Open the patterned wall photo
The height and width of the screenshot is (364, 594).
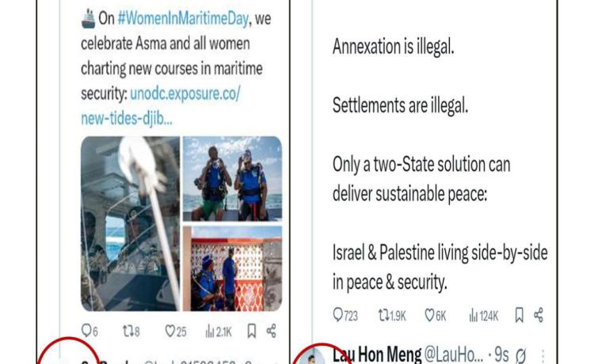pyautogui.click(x=233, y=269)
